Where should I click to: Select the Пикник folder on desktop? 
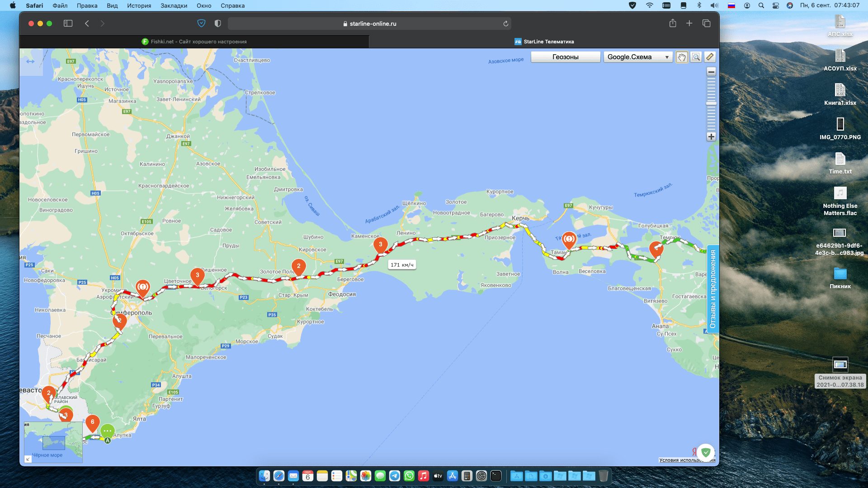[x=840, y=277]
